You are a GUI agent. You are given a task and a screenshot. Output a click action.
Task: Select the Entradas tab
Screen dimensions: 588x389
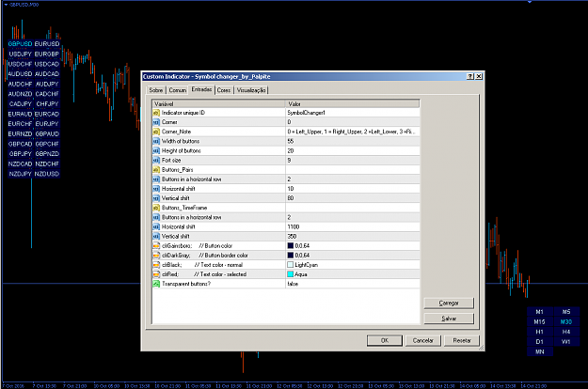pyautogui.click(x=201, y=89)
